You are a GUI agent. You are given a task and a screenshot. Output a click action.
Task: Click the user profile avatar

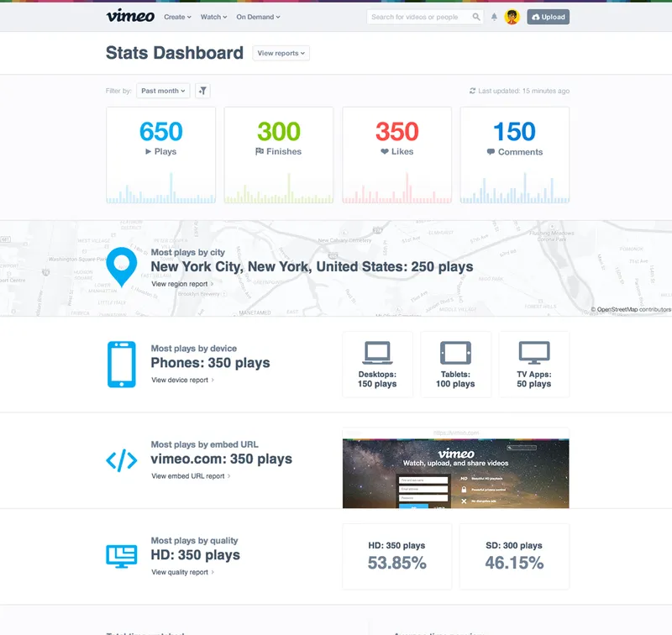coord(512,17)
